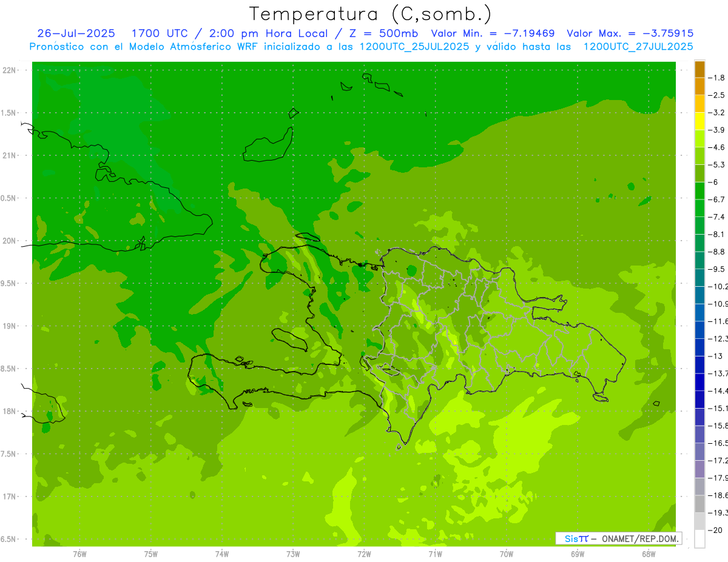Click the '-2.5' legend value
The width and height of the screenshot is (728, 562).
click(x=717, y=95)
